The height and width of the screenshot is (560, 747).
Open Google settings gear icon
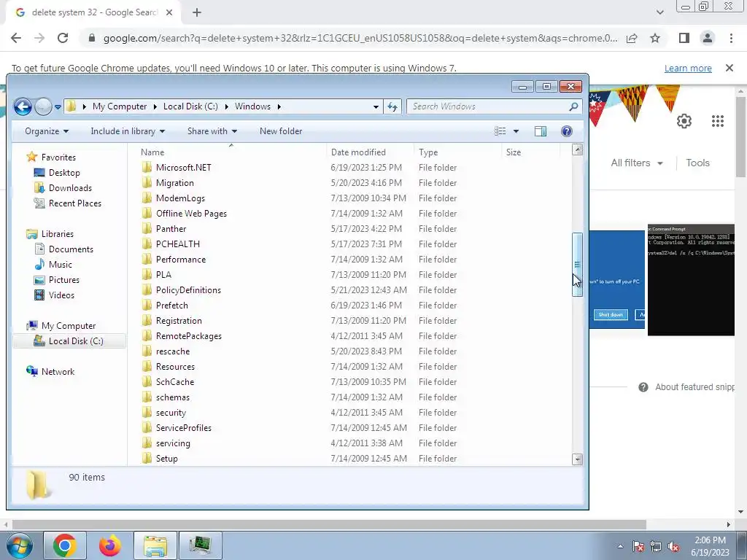click(684, 121)
